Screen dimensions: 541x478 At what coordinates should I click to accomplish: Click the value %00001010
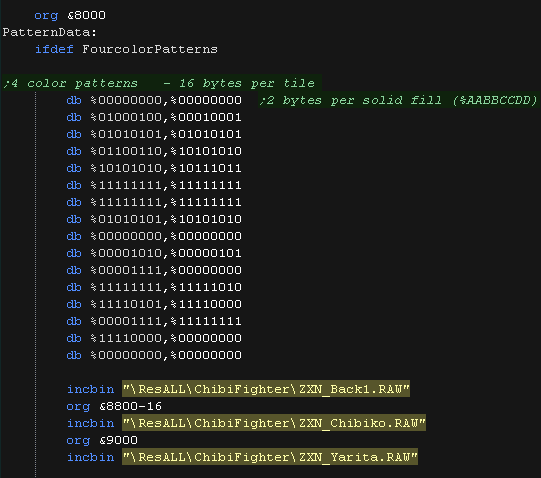tap(126, 253)
